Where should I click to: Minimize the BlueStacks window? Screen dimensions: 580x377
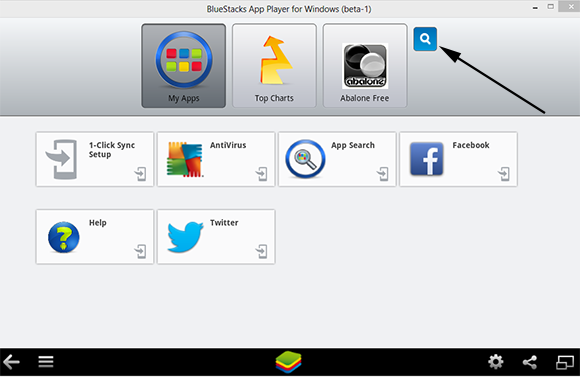(x=535, y=7)
